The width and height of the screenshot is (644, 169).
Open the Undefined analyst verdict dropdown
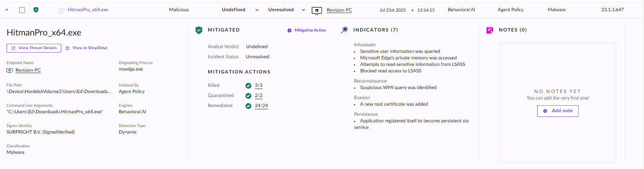pos(257,10)
